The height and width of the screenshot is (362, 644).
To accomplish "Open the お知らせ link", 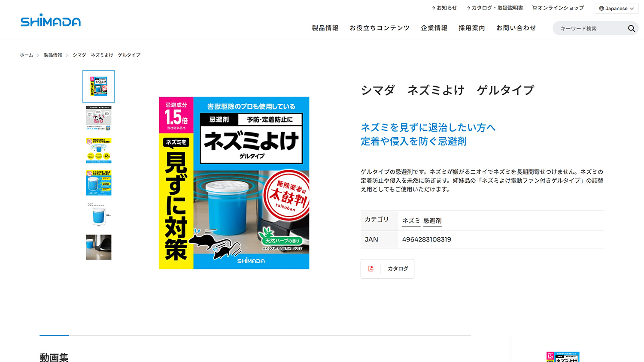I will 444,8.
